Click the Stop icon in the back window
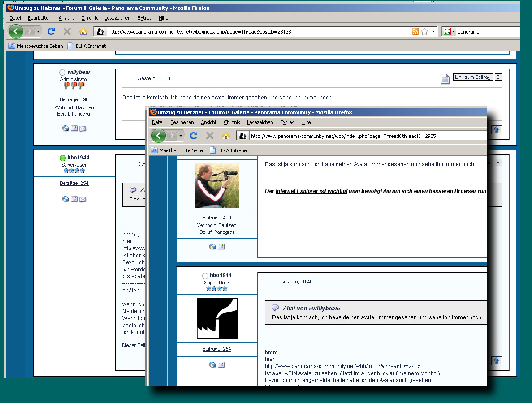The width and height of the screenshot is (532, 403). pyautogui.click(x=67, y=31)
